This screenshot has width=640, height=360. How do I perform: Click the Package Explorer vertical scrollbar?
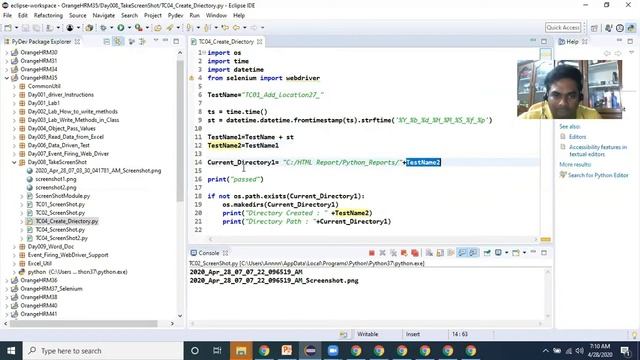[x=180, y=131]
